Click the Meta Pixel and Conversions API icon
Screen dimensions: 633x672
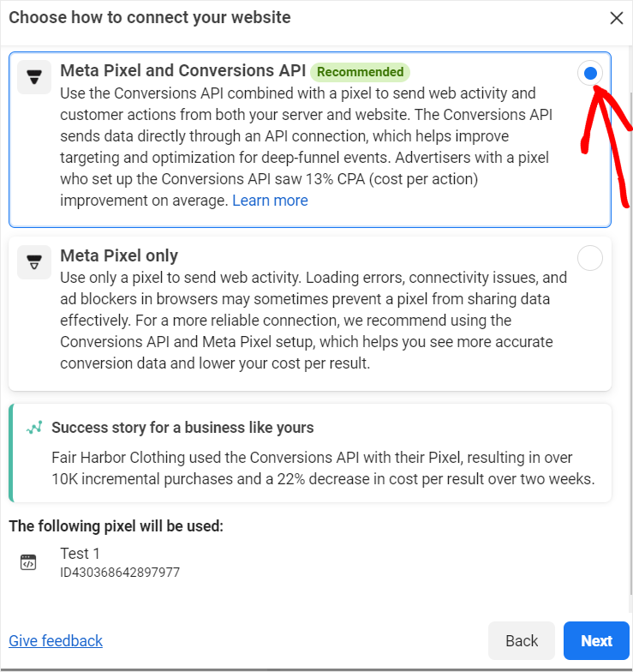[34, 77]
